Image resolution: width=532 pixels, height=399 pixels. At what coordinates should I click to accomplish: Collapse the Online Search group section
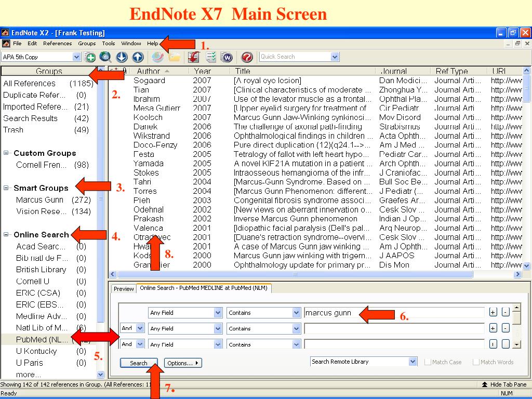6,234
